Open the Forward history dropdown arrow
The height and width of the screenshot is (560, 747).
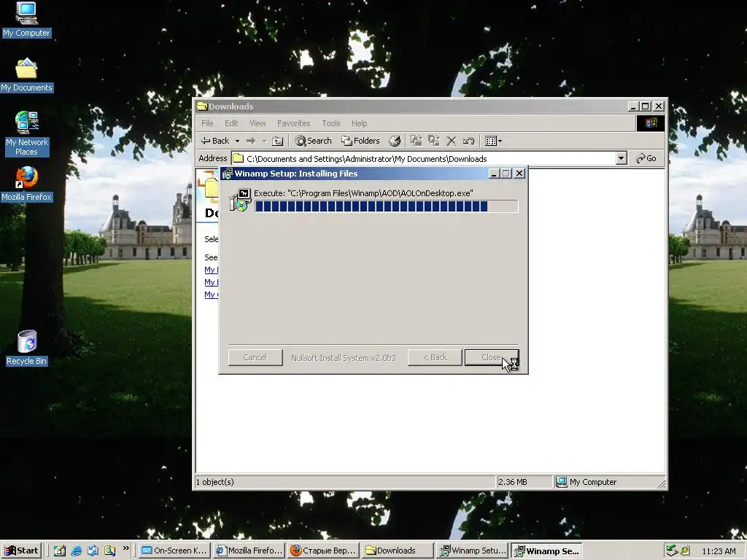264,141
